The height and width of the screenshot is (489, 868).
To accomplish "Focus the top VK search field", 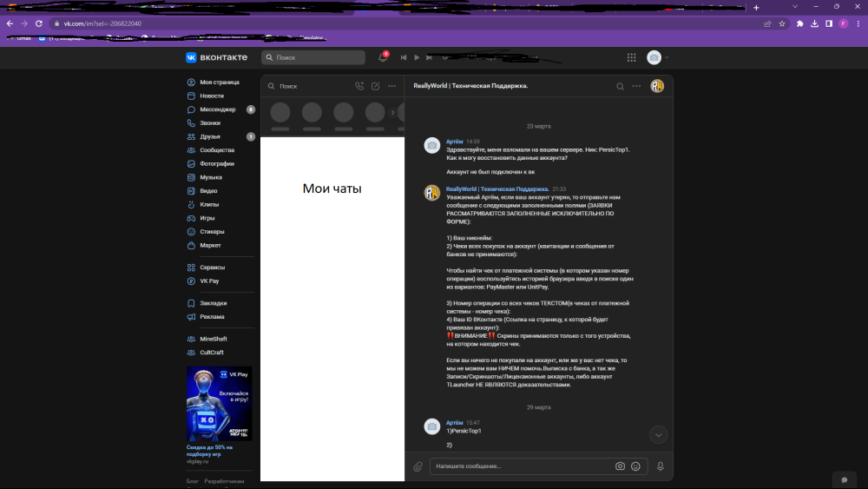I will (x=313, y=57).
